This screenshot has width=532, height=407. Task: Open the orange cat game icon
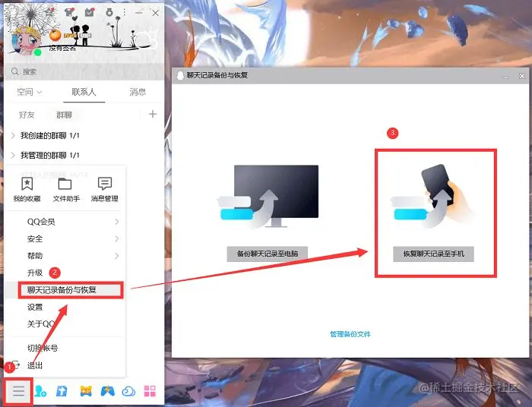[x=86, y=391]
